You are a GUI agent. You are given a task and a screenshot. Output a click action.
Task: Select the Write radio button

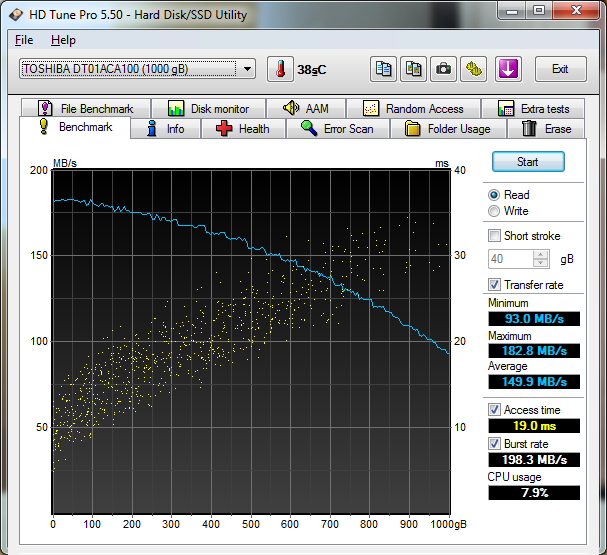tap(494, 211)
